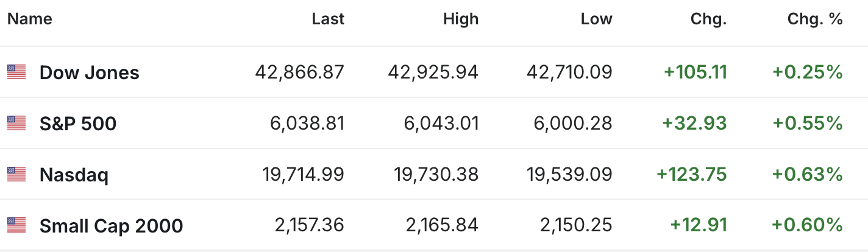Sort table by High column header
Image resolution: width=868 pixels, height=252 pixels.
pos(461,19)
